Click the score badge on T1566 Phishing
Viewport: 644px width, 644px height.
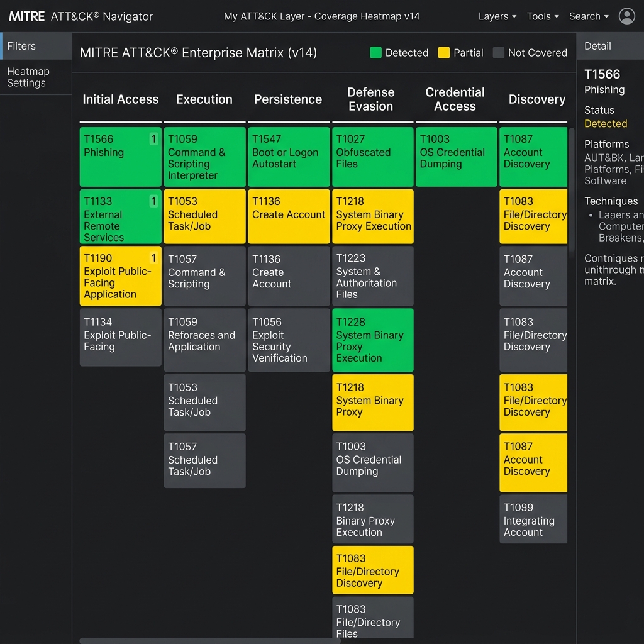[x=153, y=139]
